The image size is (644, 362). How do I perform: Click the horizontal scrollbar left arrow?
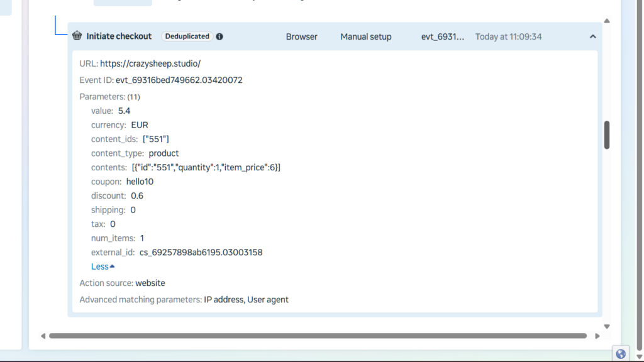tap(43, 336)
